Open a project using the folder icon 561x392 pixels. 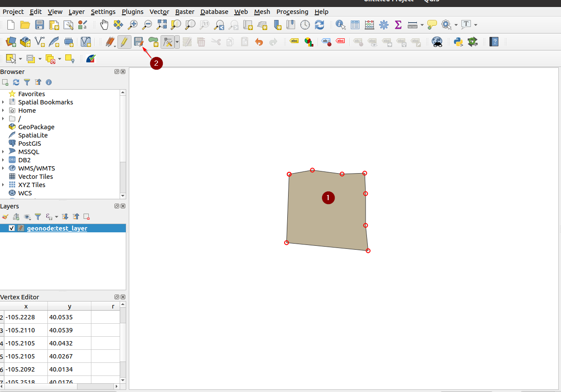pos(25,25)
